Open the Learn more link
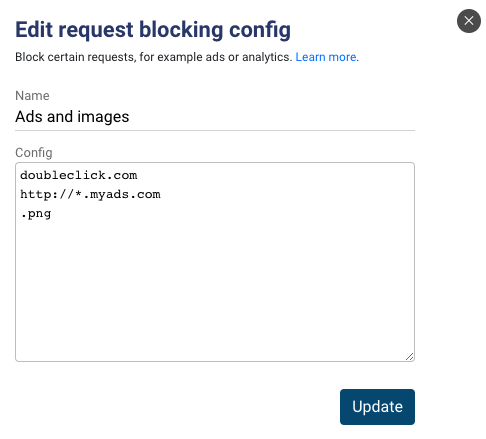 [326, 57]
